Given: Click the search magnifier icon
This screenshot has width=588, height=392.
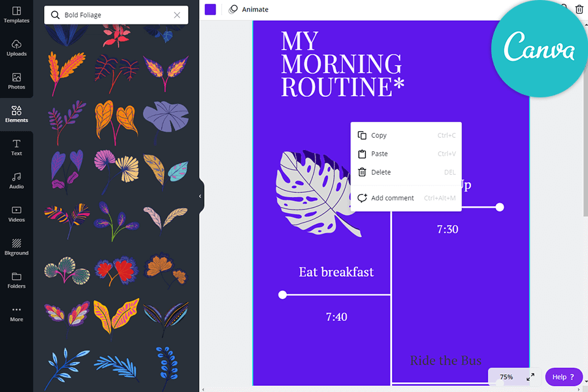Looking at the screenshot, I should click(55, 15).
